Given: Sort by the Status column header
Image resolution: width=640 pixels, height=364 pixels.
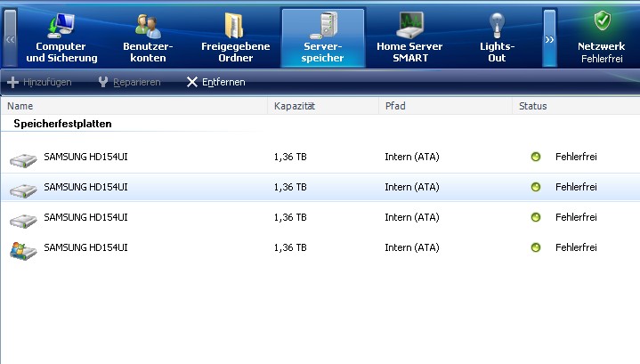Looking at the screenshot, I should 576,106.
